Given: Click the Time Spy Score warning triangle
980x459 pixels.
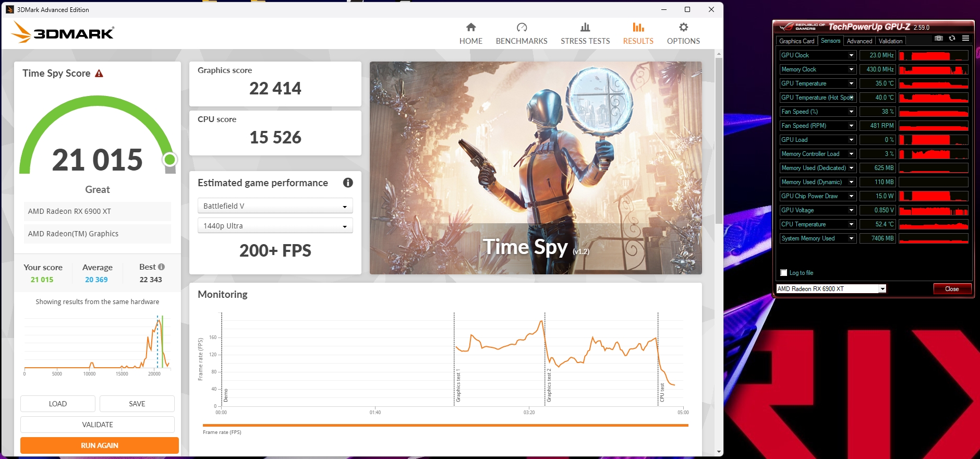Looking at the screenshot, I should (99, 74).
